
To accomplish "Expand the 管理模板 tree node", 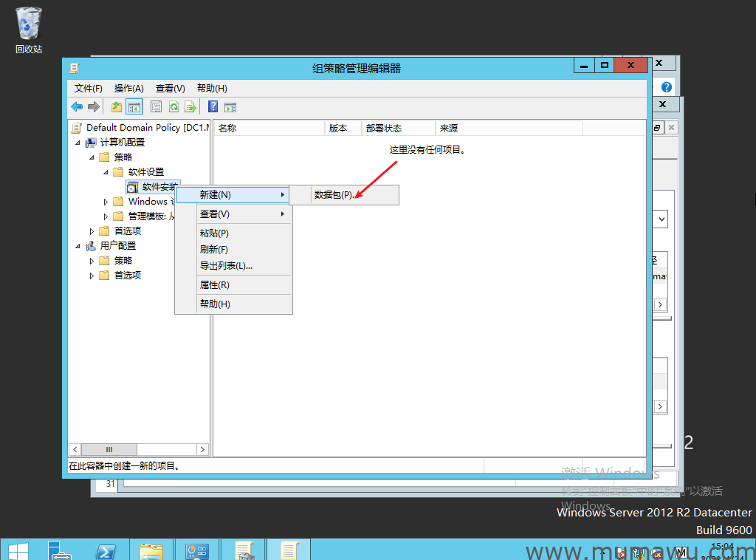I will click(106, 216).
